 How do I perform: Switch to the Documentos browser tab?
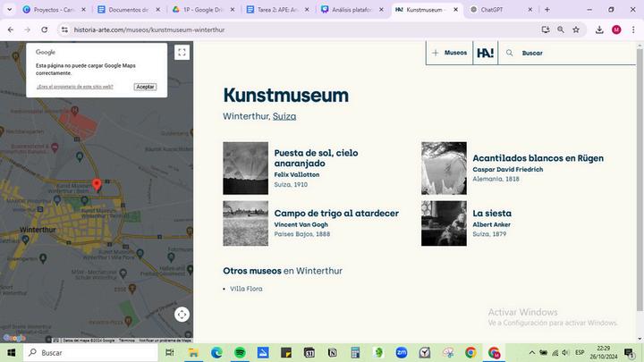click(130, 10)
